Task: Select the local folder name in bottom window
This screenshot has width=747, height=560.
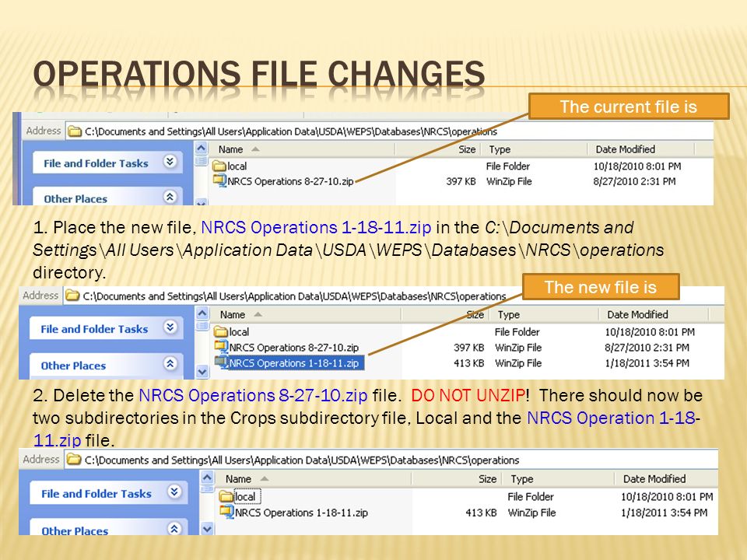Action: click(245, 497)
